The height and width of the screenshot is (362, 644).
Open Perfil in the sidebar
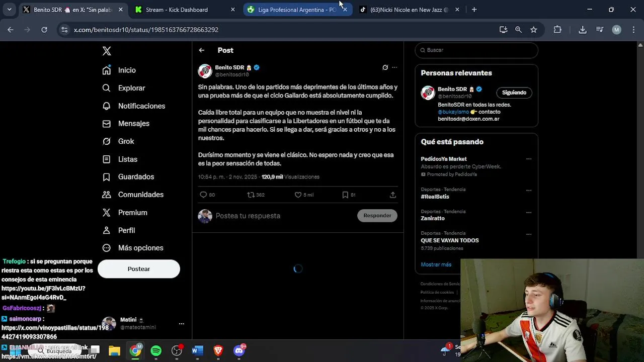click(x=119, y=230)
